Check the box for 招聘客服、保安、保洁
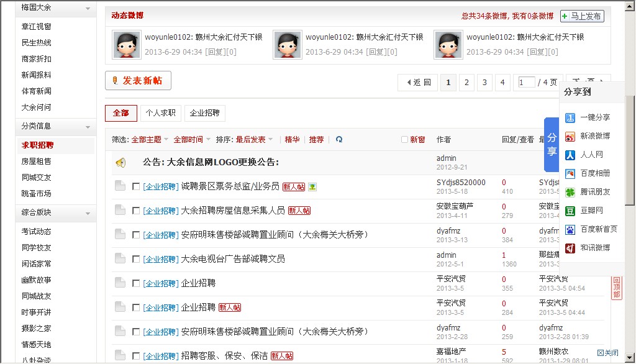 pos(136,356)
